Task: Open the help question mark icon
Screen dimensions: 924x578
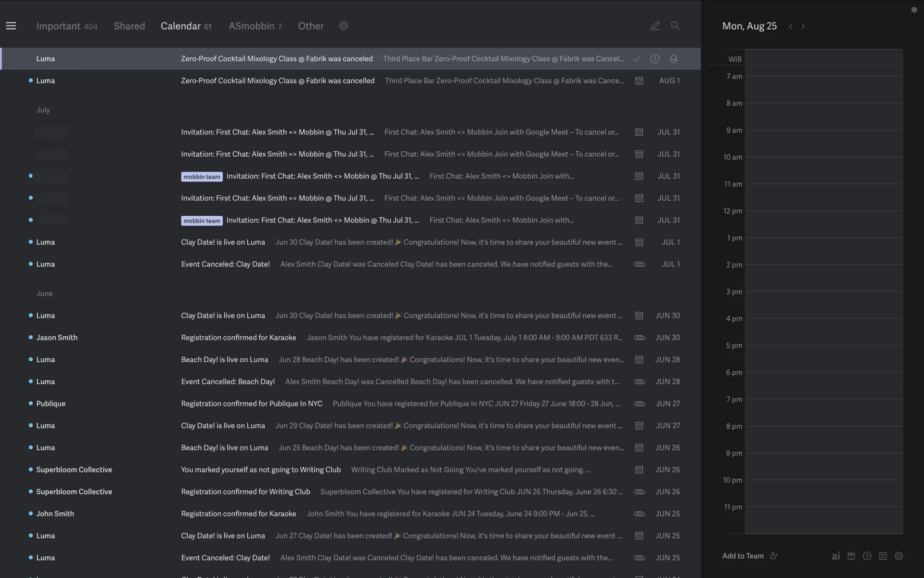Action: 867,556
